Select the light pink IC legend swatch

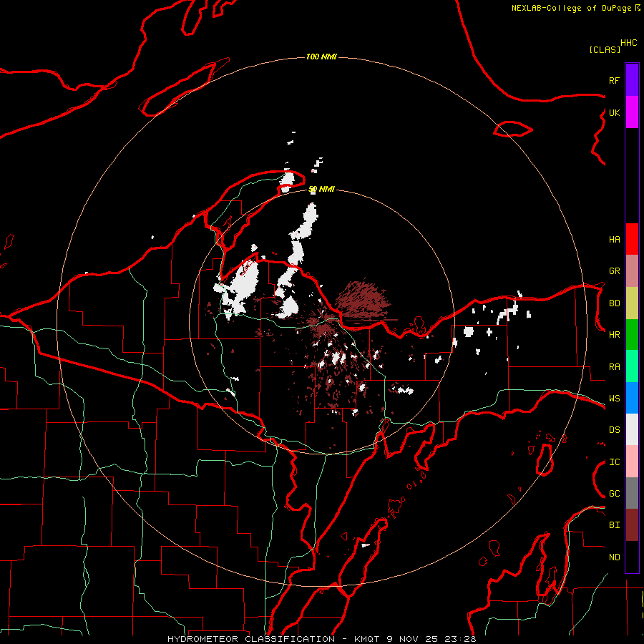tap(632, 462)
